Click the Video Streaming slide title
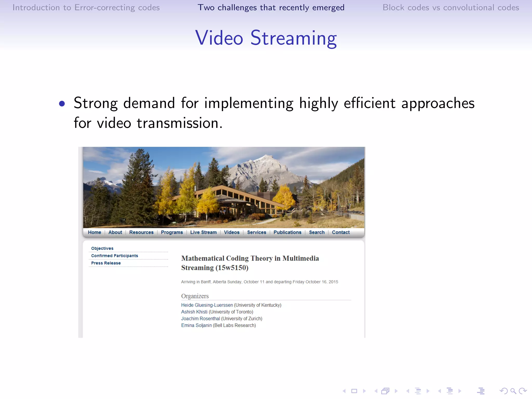532x399 pixels. click(x=266, y=38)
